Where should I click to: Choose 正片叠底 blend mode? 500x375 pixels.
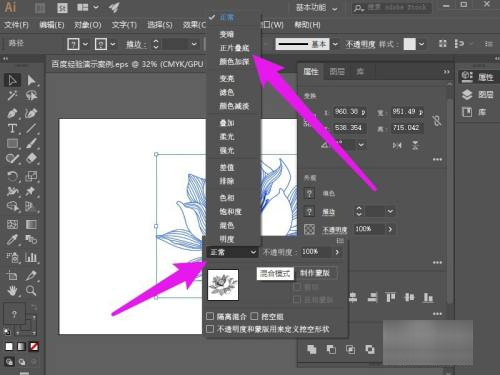click(234, 48)
